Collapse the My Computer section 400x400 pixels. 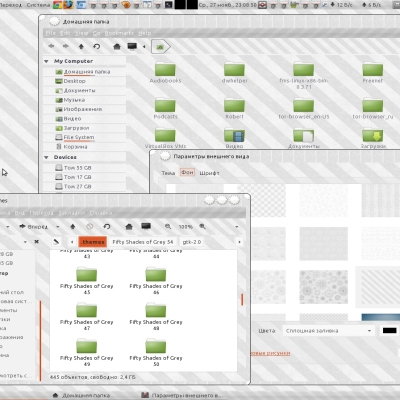coord(46,61)
